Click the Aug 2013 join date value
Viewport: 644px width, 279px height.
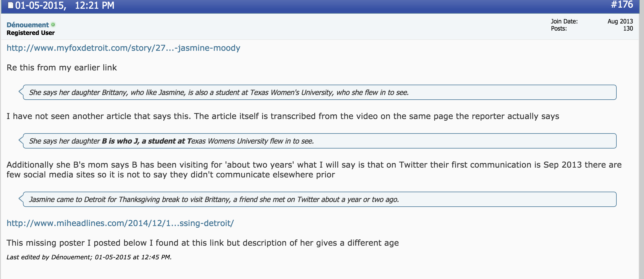(x=620, y=21)
